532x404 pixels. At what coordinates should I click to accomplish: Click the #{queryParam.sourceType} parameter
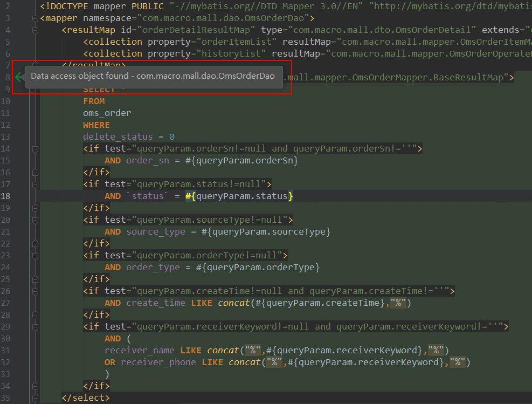tap(266, 232)
